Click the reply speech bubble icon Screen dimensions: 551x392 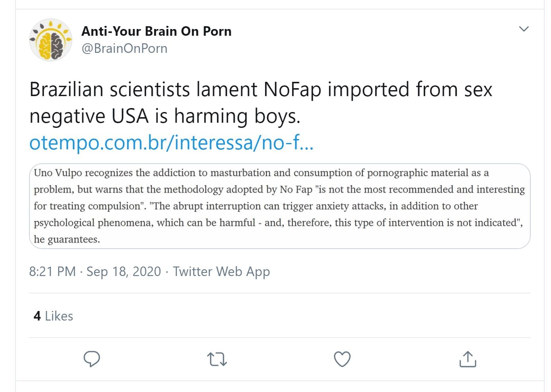coord(92,359)
